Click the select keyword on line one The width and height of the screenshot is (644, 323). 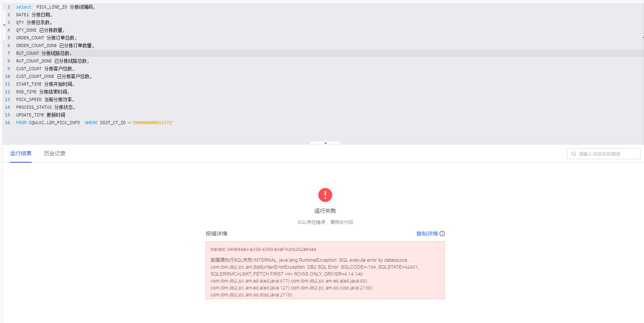click(24, 7)
